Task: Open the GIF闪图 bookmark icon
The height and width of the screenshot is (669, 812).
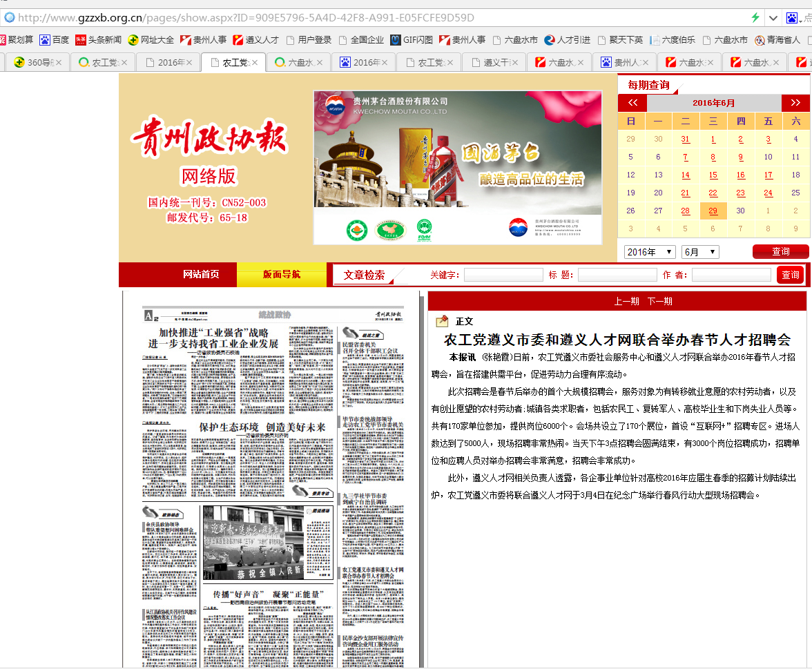Action: point(396,40)
